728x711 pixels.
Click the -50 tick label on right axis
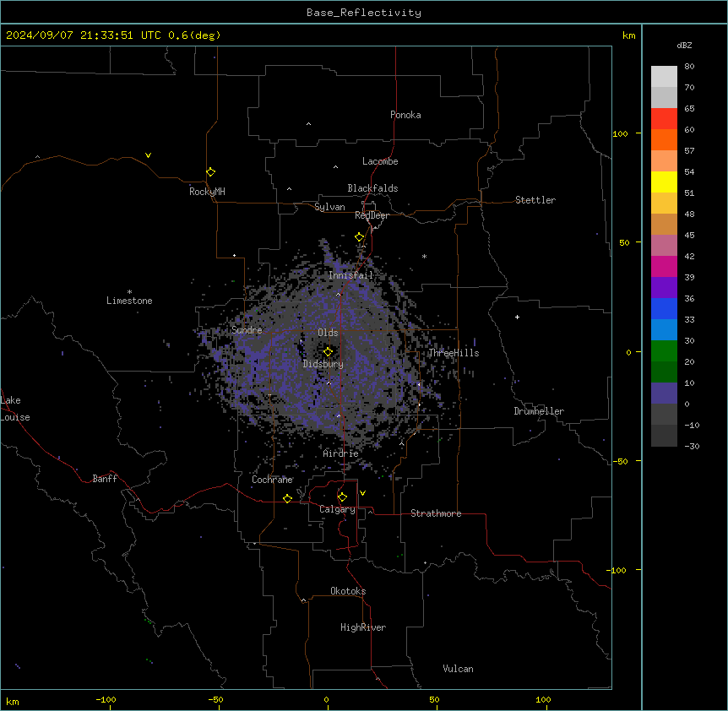(620, 461)
